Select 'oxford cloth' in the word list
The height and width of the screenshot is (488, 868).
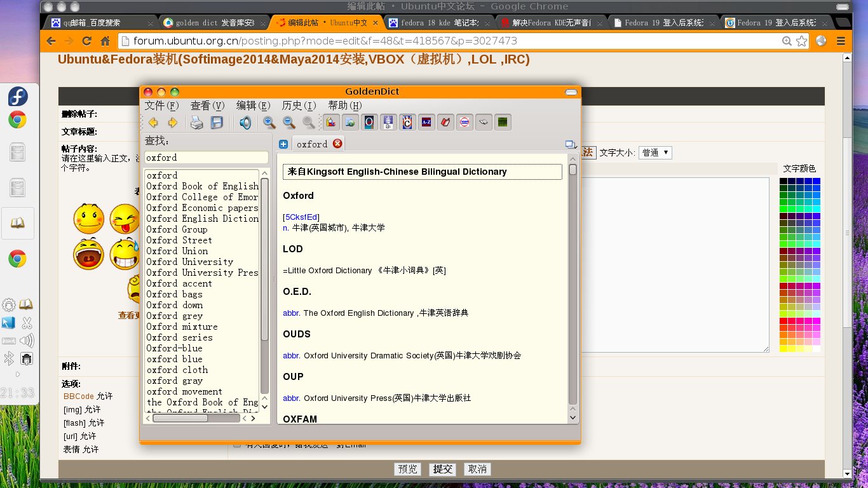(177, 370)
